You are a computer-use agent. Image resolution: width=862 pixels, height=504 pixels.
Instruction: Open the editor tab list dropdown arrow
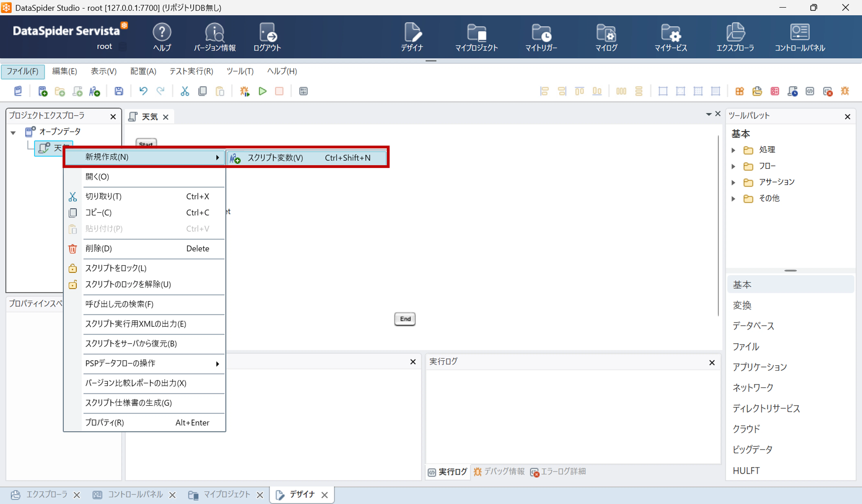pos(709,114)
